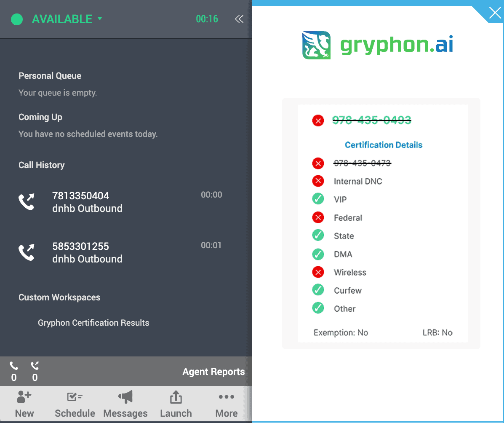Open Messages with megaphone icon
The image size is (504, 423).
(x=125, y=404)
